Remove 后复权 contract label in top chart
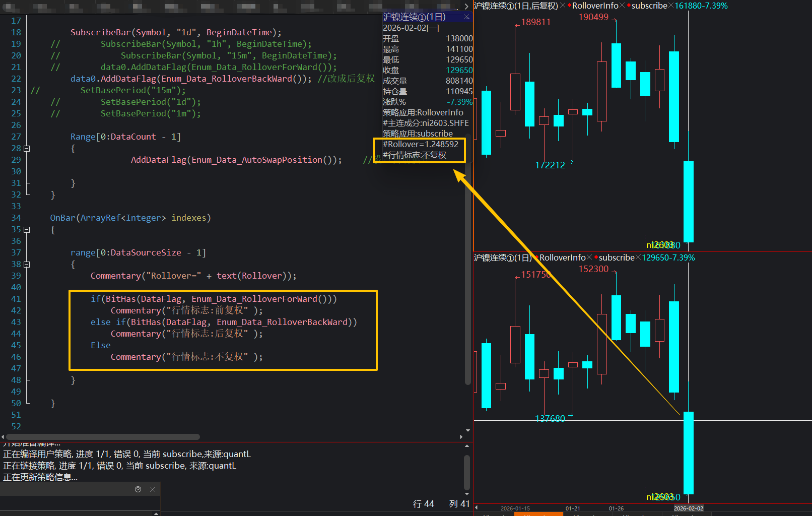 [x=563, y=6]
